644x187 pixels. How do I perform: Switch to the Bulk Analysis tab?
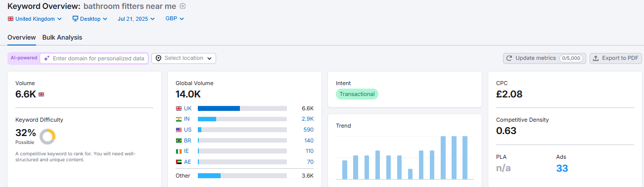(62, 38)
